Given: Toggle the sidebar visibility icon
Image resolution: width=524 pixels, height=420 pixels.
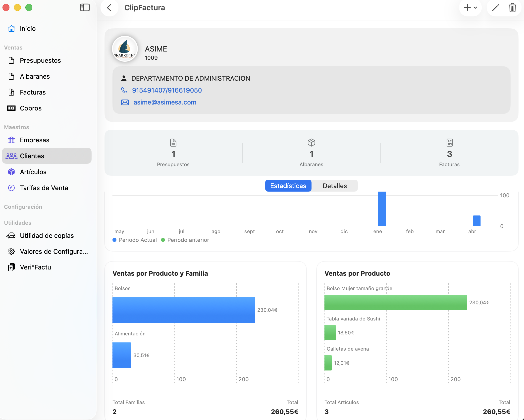Looking at the screenshot, I should (85, 7).
